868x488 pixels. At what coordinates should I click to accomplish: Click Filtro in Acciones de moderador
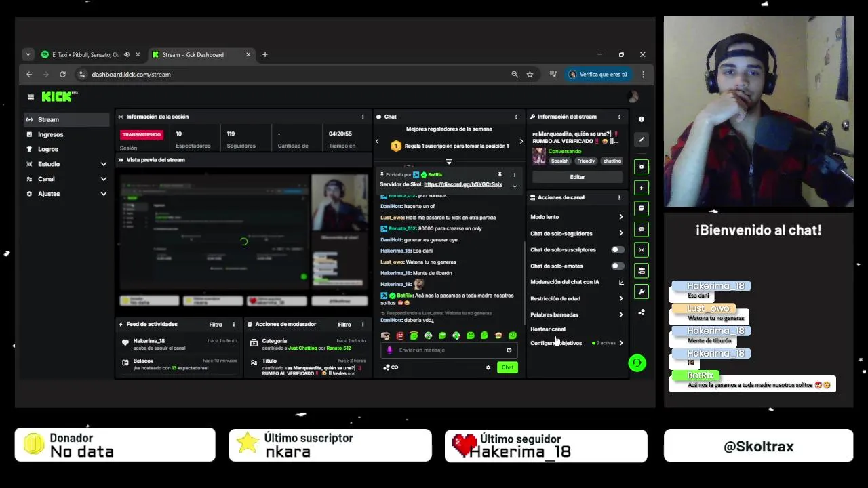[344, 324]
